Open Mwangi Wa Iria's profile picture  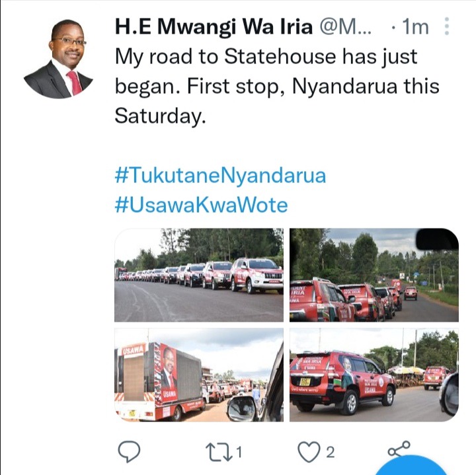tap(58, 59)
